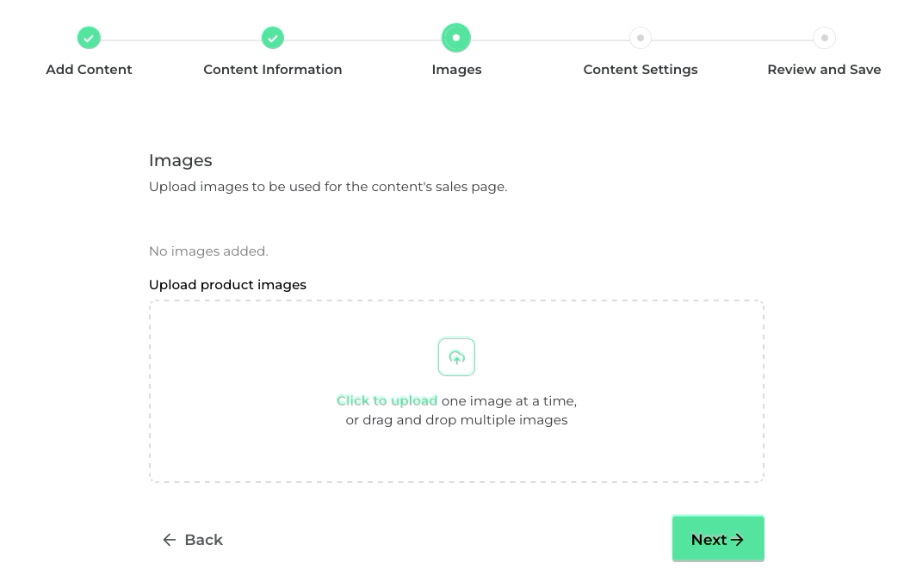Click the "No images added." message
The image size is (904, 588).
pos(208,251)
